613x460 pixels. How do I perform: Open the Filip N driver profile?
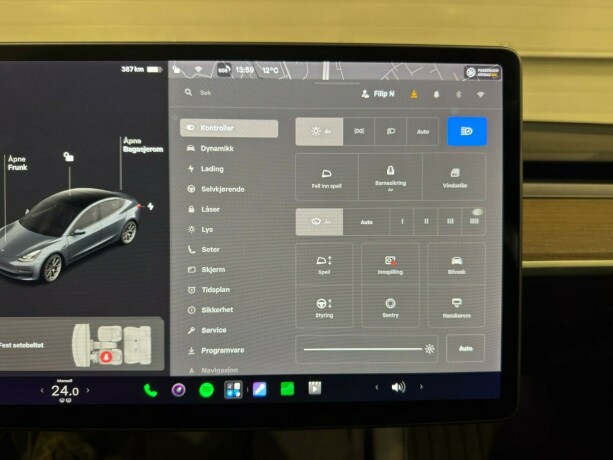click(x=378, y=94)
